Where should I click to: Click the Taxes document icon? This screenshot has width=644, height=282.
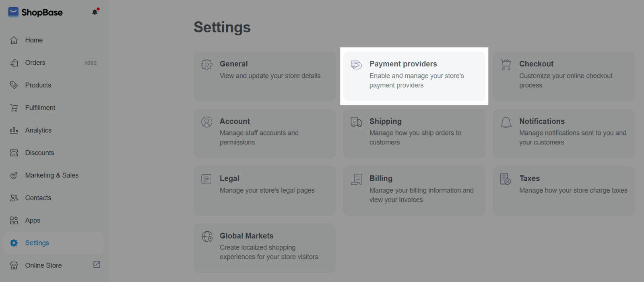[x=506, y=179]
